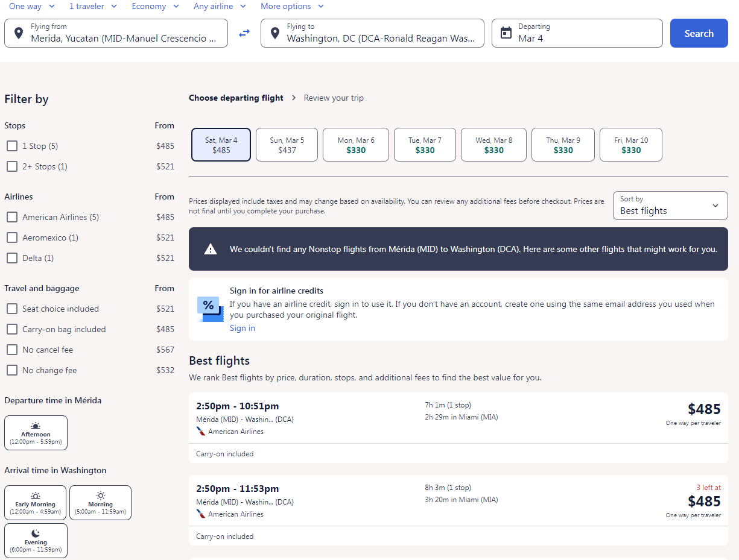This screenshot has height=560, width=739.
Task: Click $485 price on the 7h 1m flight
Action: pos(704,409)
